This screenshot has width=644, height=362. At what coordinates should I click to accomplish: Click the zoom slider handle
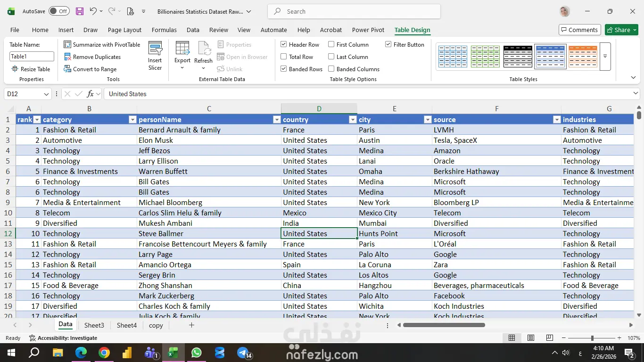pos(592,338)
